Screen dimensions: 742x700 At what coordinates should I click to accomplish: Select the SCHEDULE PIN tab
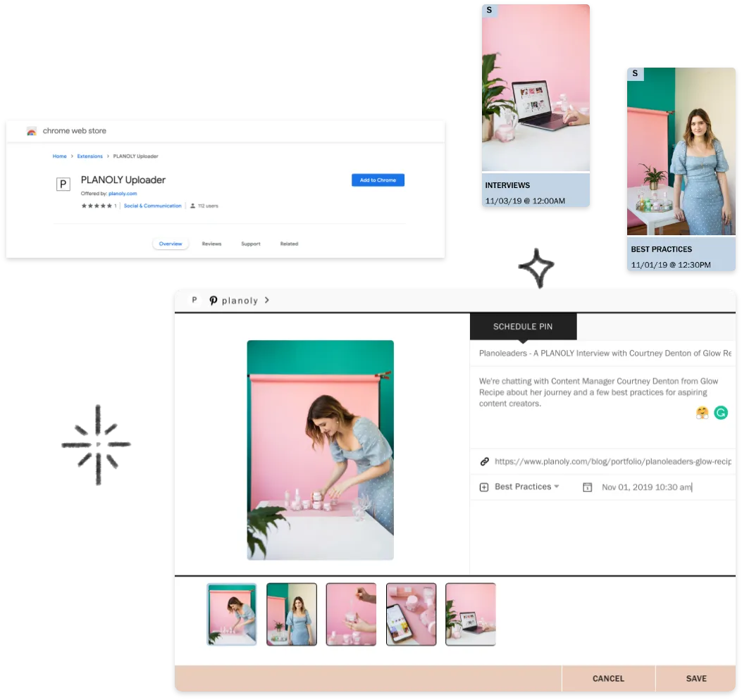click(523, 326)
